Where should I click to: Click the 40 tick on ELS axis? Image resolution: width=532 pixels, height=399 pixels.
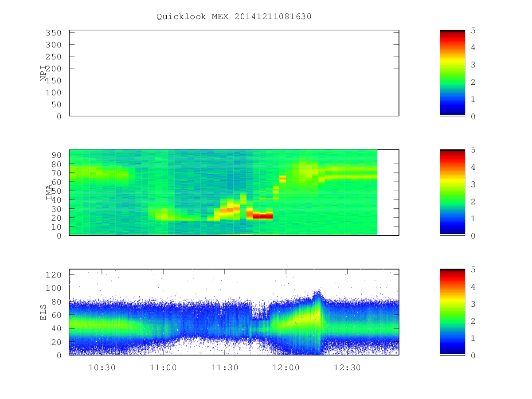pos(56,329)
